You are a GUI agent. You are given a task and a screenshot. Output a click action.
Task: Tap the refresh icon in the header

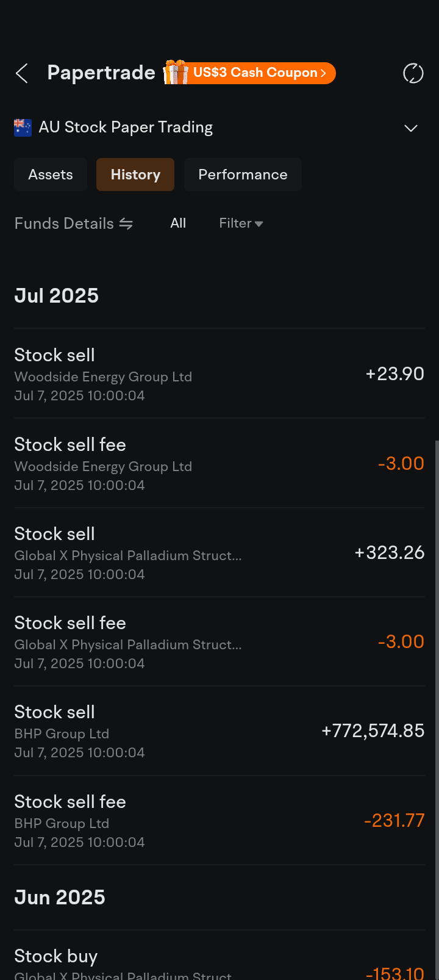tap(413, 73)
